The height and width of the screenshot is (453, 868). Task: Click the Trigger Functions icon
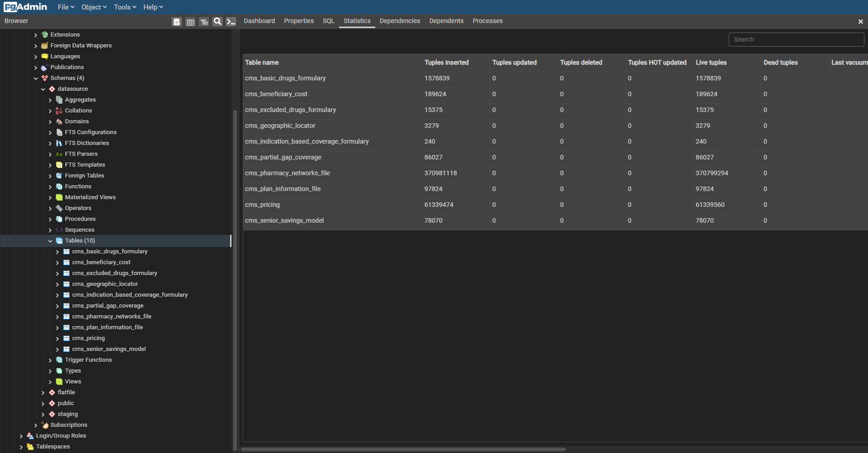tap(59, 360)
